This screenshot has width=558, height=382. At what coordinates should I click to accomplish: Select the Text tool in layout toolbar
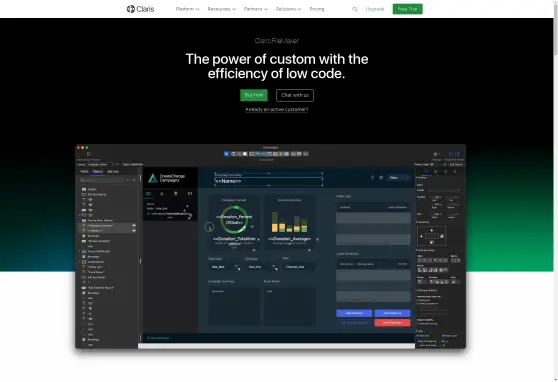[233, 154]
